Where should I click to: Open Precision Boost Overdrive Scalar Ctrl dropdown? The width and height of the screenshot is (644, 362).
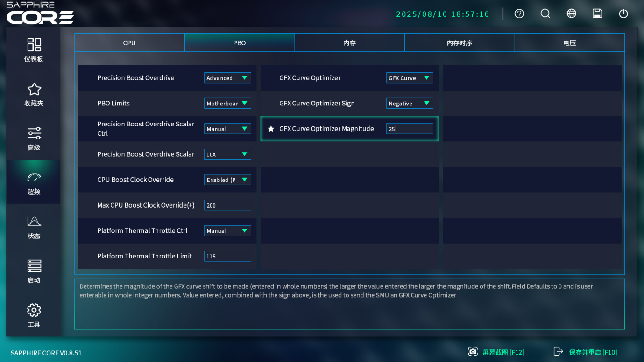(227, 129)
